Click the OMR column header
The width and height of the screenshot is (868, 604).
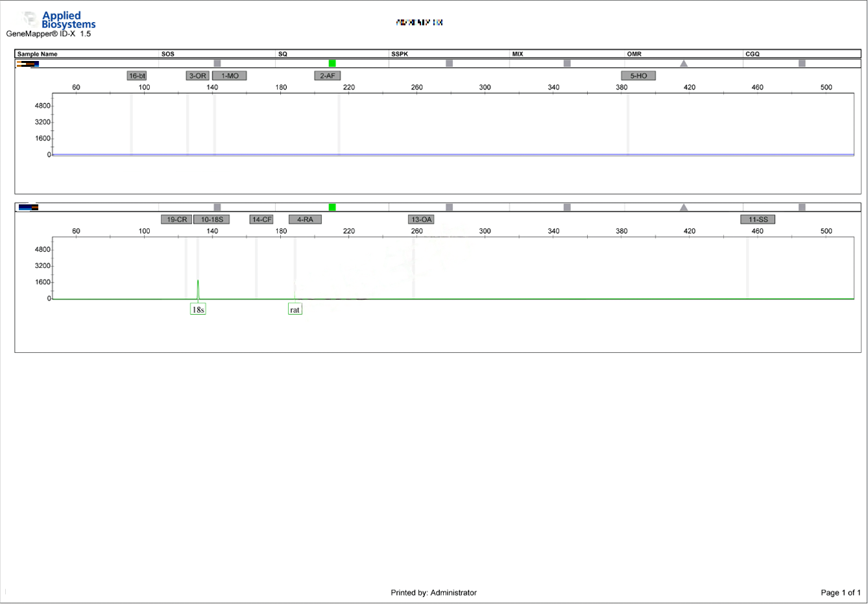[634, 54]
